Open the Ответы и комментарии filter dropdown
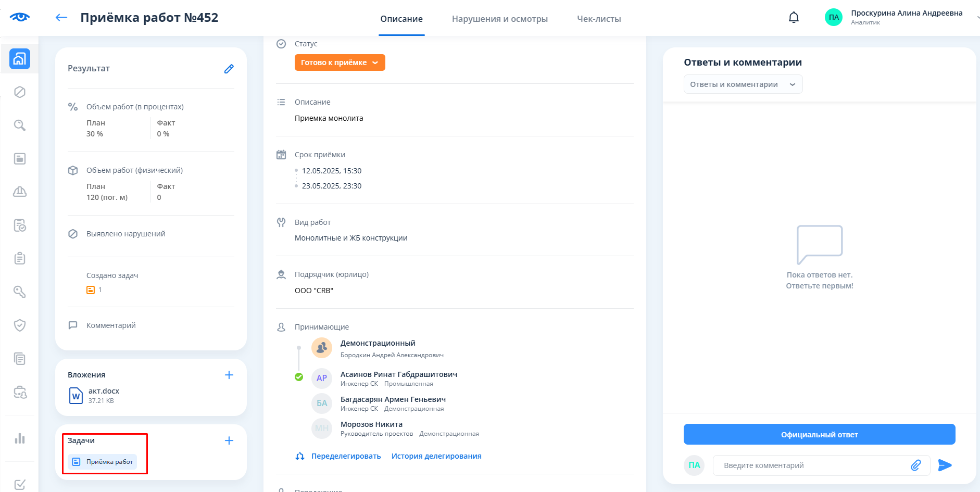This screenshot has width=980, height=492. tap(743, 84)
